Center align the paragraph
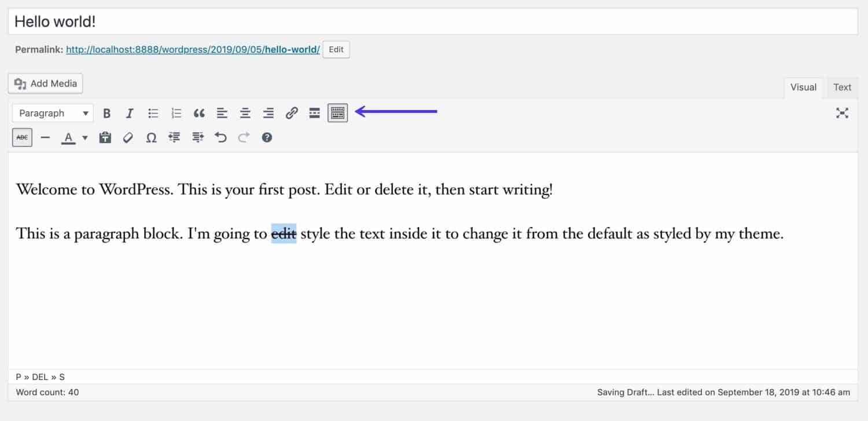 pos(245,113)
